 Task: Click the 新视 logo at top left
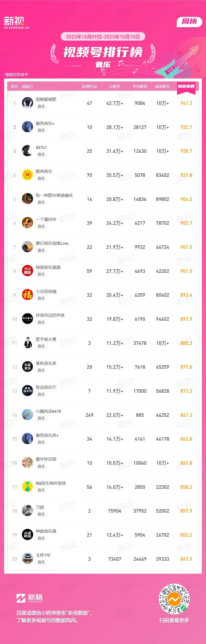point(16,23)
